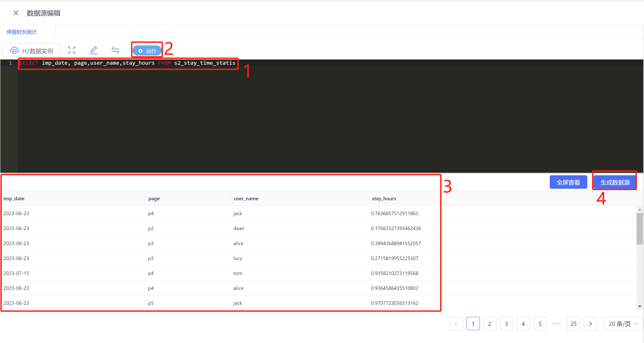
Task: Click the fullscreen expand icon in the toolbar
Action: [x=71, y=50]
